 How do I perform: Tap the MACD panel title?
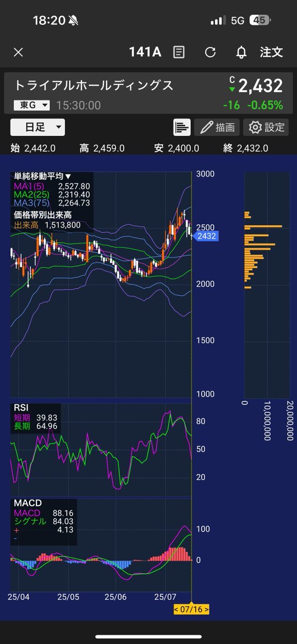(27, 503)
